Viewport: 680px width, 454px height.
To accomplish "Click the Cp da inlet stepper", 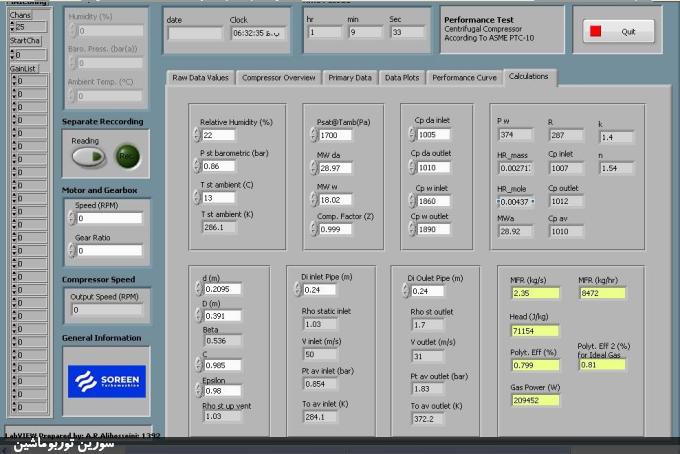I will (411, 135).
